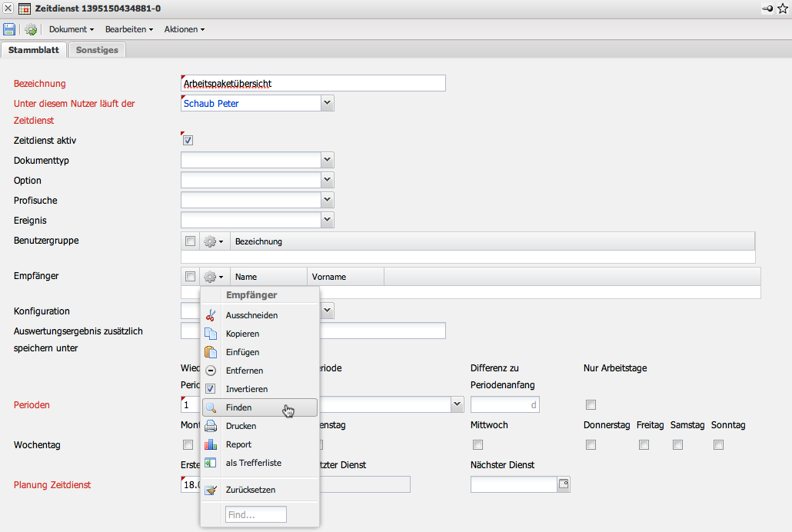Viewport: 792px width, 532px height.
Task: Open calendar picker for Nächster Dienst
Action: [564, 484]
